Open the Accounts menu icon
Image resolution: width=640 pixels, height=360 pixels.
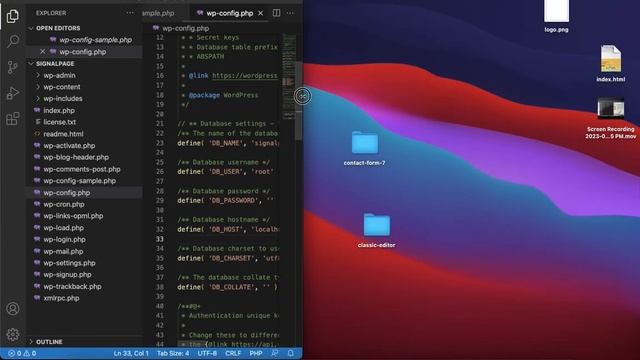(x=13, y=309)
